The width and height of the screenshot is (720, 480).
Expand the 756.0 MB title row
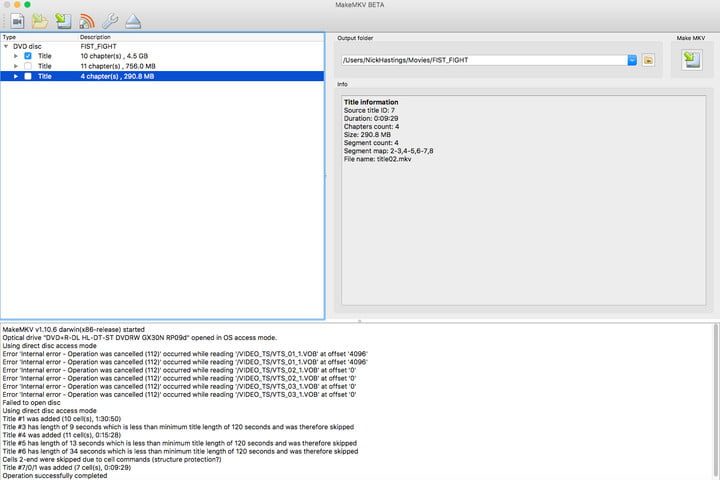[16, 66]
